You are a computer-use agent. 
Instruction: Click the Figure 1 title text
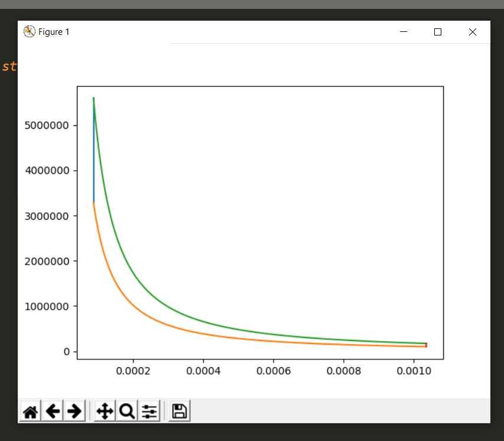click(54, 32)
